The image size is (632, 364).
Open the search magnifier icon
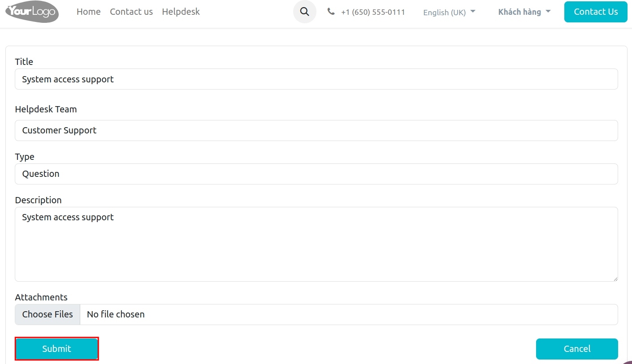(305, 12)
